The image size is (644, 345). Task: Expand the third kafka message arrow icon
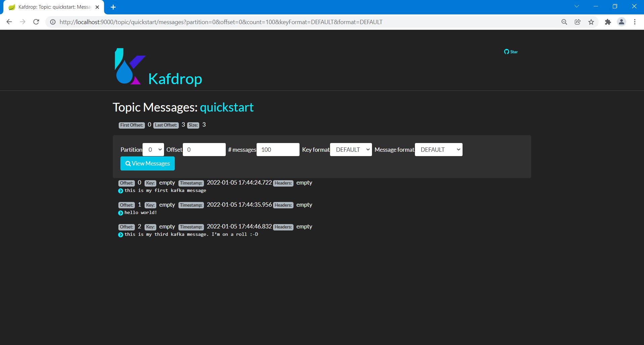121,235
